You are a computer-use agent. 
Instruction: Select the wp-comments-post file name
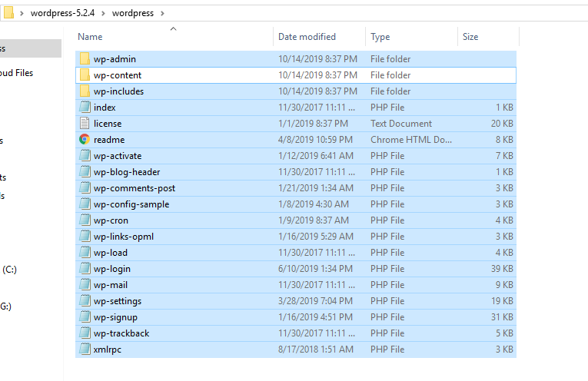pyautogui.click(x=135, y=187)
